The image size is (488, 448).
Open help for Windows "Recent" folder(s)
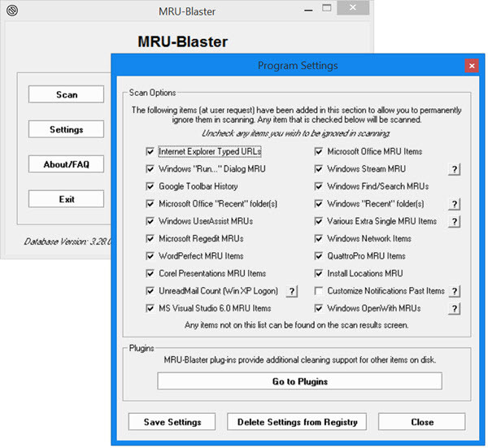click(x=455, y=204)
